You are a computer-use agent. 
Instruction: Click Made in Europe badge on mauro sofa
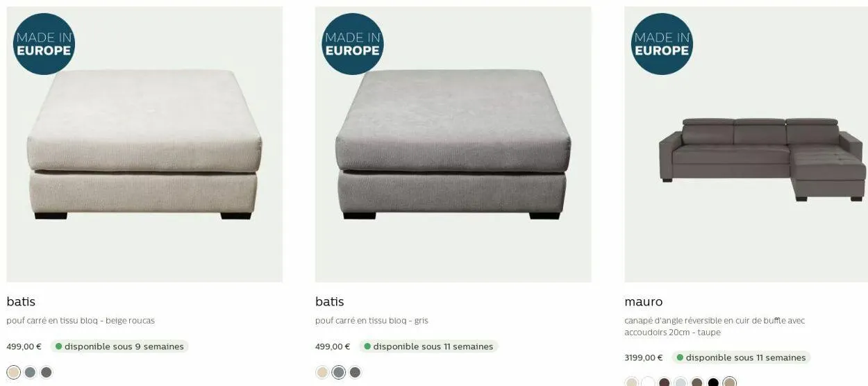pos(662,44)
